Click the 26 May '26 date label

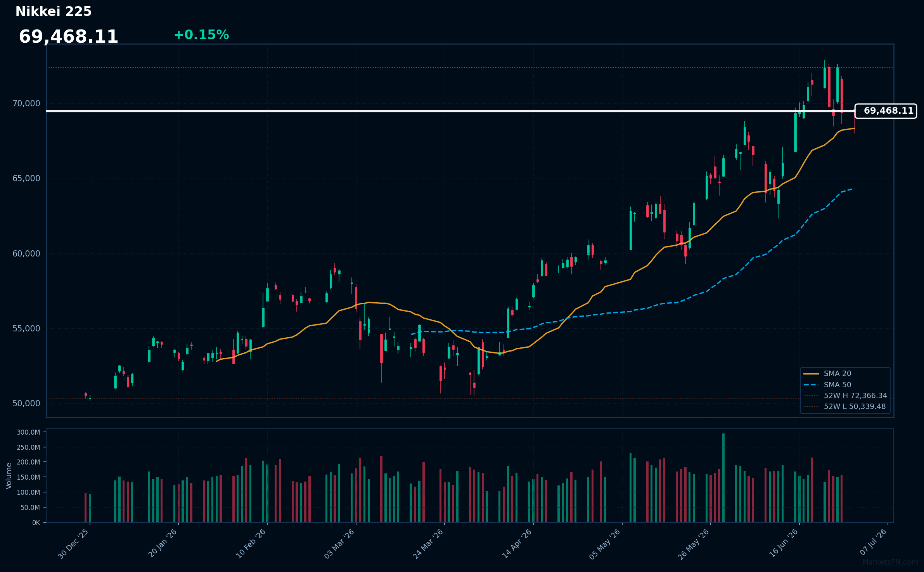coord(693,544)
